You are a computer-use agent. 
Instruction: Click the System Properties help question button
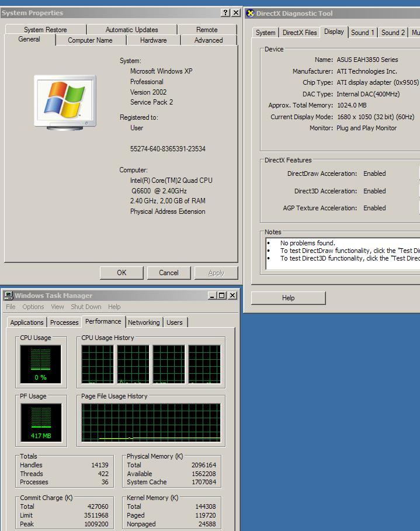click(225, 13)
